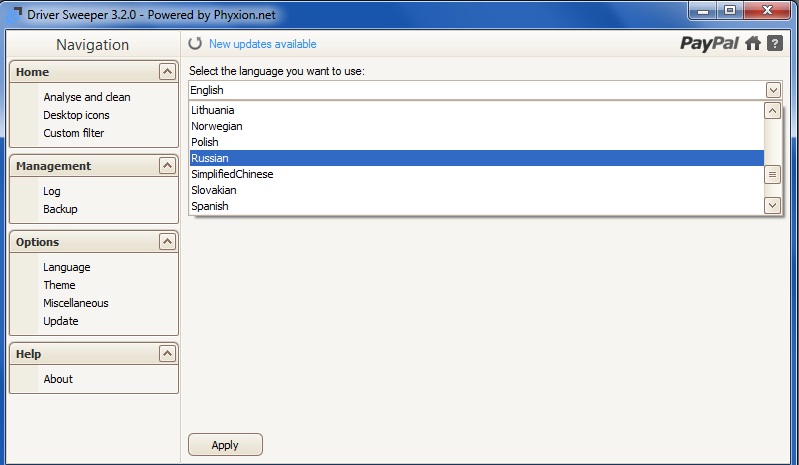Go to homepage via house icon
The height and width of the screenshot is (465, 799).
coord(753,44)
